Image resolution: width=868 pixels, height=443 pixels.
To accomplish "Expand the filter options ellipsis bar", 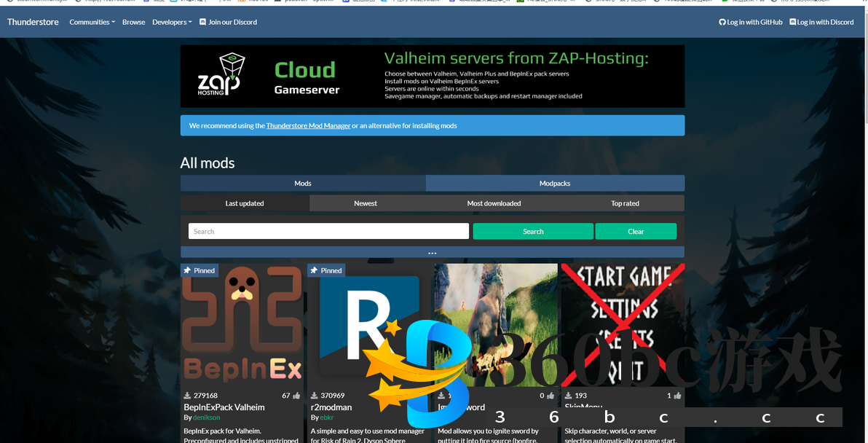I will 432,252.
